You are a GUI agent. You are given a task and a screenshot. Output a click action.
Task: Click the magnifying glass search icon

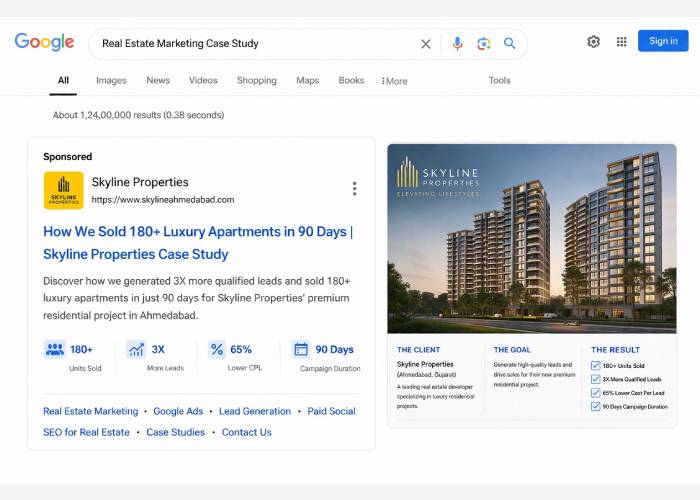(509, 43)
